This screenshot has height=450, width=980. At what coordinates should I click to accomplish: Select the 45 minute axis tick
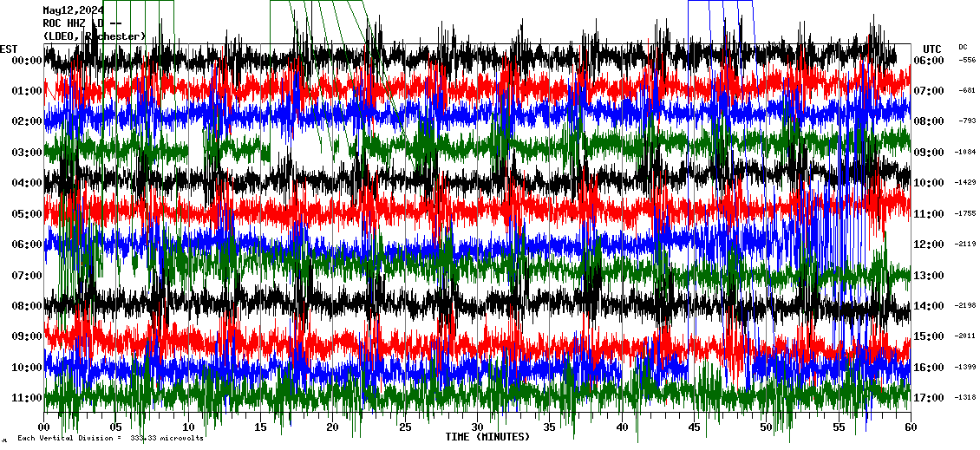click(694, 427)
